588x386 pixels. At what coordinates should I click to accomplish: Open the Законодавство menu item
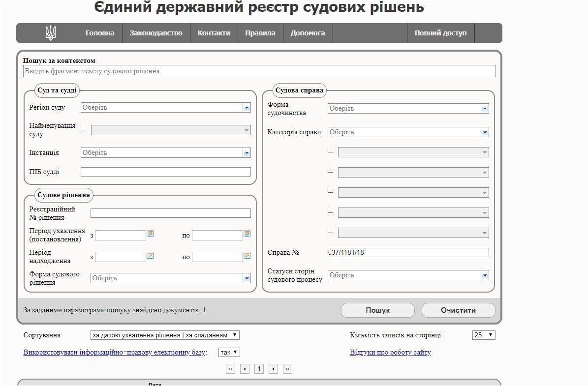[x=156, y=33]
